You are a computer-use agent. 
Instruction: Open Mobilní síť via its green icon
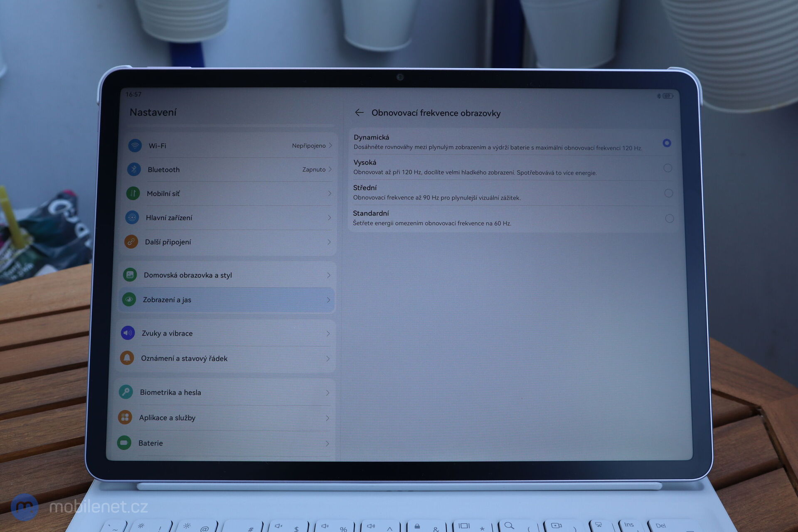click(x=132, y=193)
